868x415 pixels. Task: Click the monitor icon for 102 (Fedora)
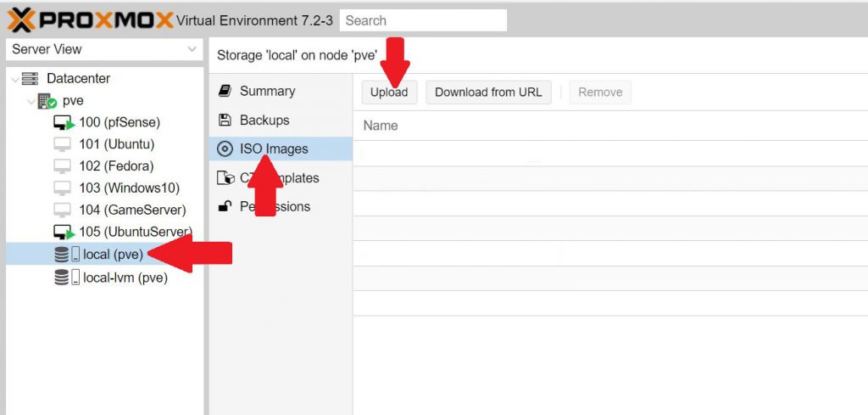click(x=62, y=166)
